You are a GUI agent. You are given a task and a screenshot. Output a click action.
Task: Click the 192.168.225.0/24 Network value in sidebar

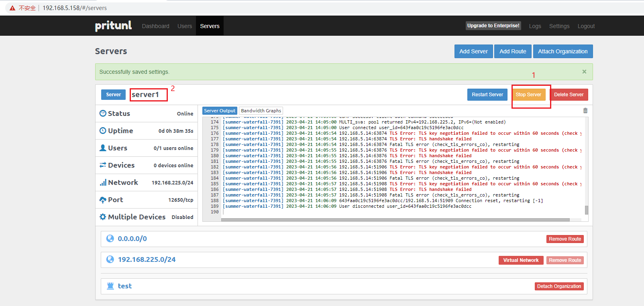pyautogui.click(x=172, y=182)
